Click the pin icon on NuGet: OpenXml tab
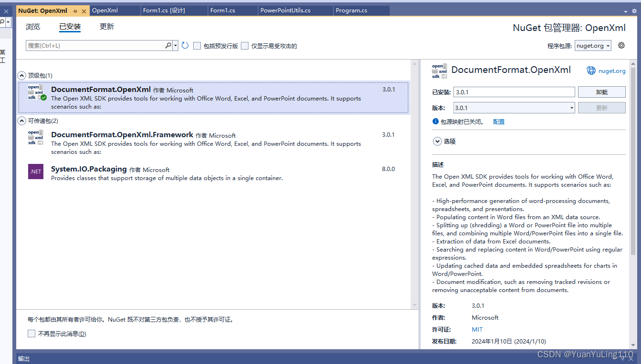This screenshot has width=641, height=364. [x=74, y=10]
